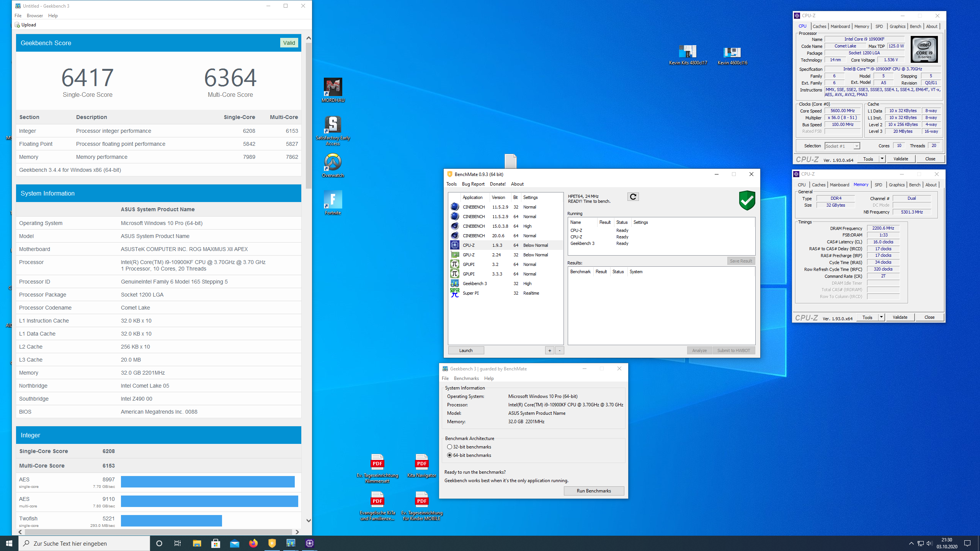The image size is (980, 551).
Task: Switch to Caches tab in top CPU-Z window
Action: (819, 26)
